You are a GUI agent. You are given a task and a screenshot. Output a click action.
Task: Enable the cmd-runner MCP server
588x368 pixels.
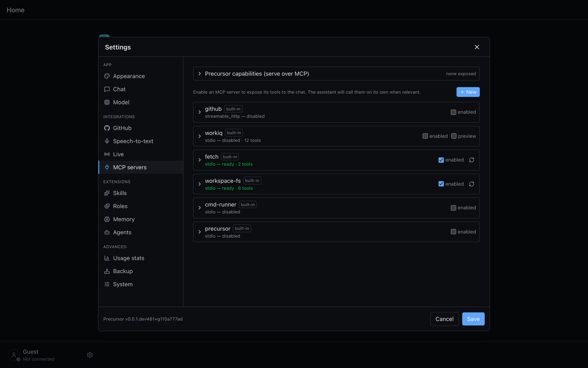pos(453,208)
